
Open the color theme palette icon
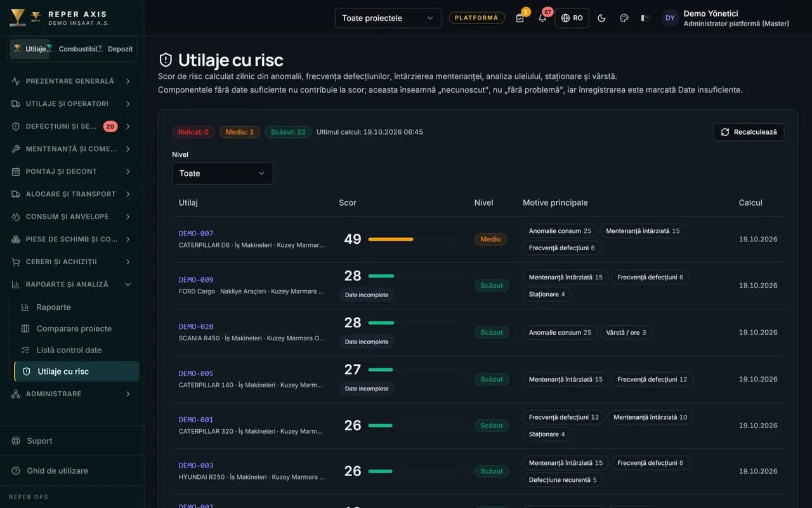click(x=624, y=18)
